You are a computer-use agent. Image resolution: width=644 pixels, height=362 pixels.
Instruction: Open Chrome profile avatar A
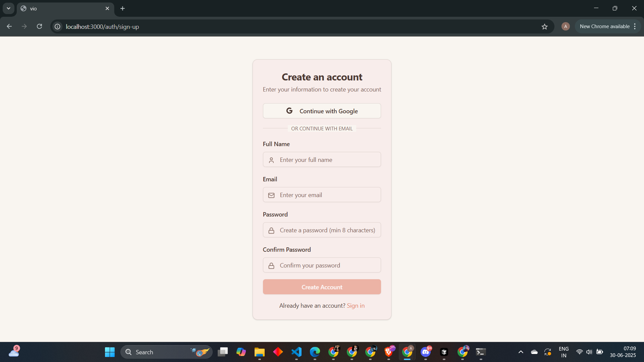(x=566, y=26)
